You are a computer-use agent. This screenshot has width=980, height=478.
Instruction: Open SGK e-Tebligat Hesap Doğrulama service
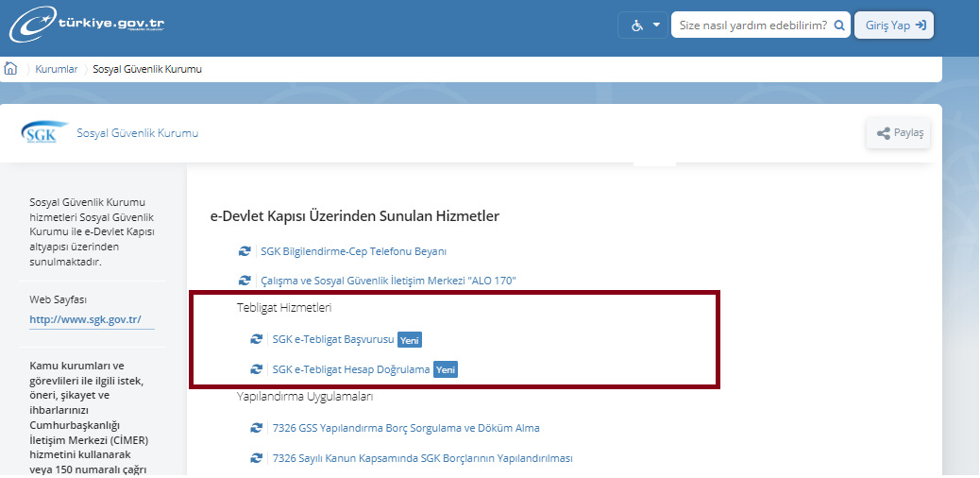click(351, 369)
